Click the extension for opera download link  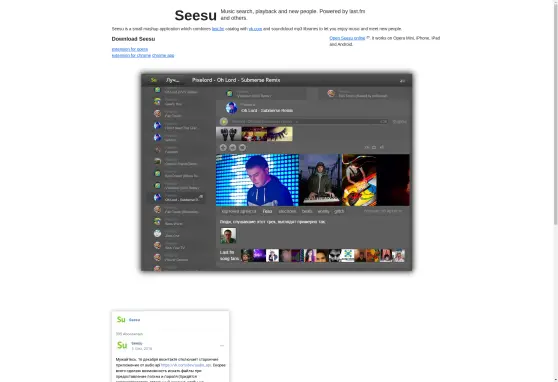point(130,49)
